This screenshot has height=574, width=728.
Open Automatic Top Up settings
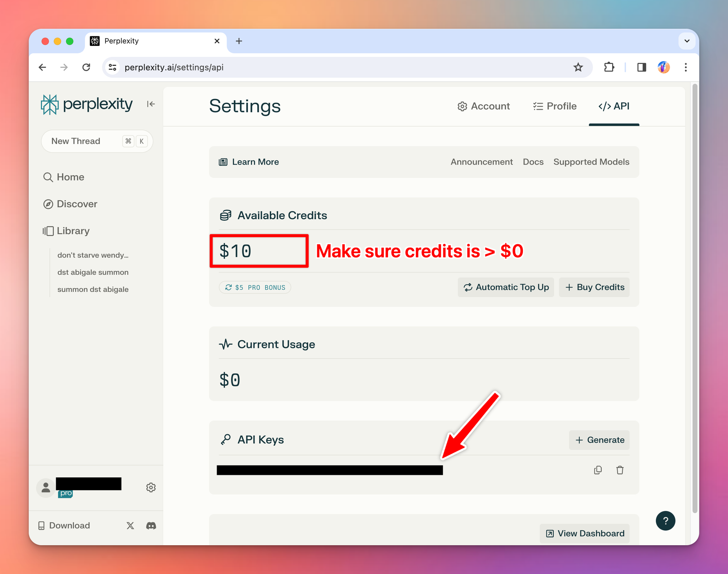506,287
